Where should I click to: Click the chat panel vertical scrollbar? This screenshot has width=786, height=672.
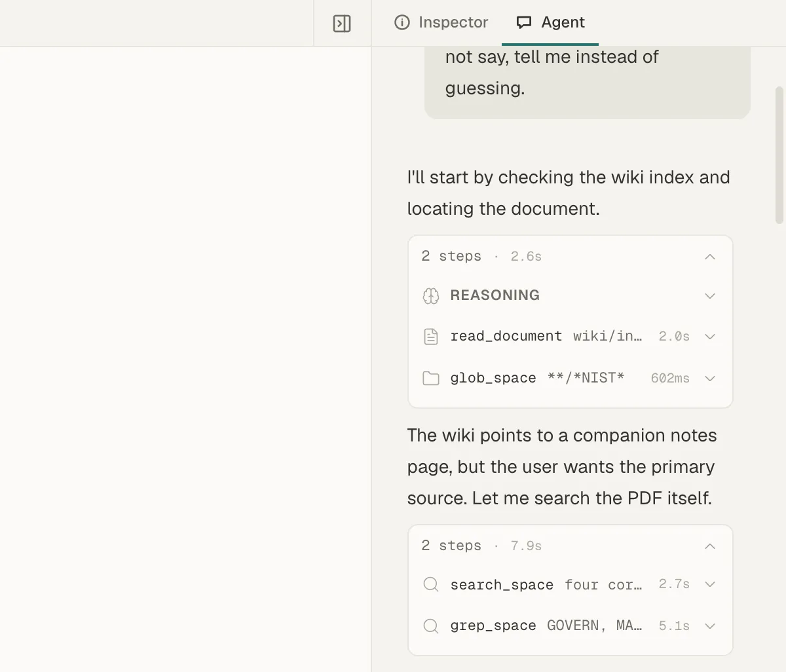tap(779, 155)
